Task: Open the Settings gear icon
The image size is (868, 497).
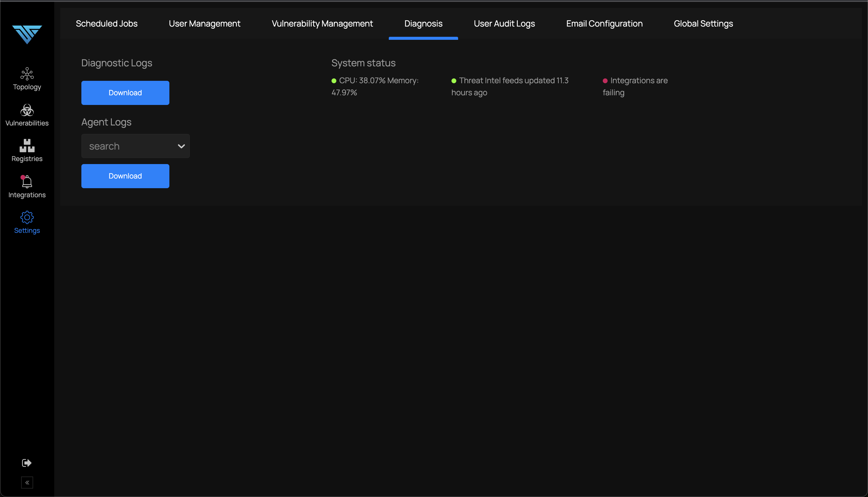Action: 27,217
